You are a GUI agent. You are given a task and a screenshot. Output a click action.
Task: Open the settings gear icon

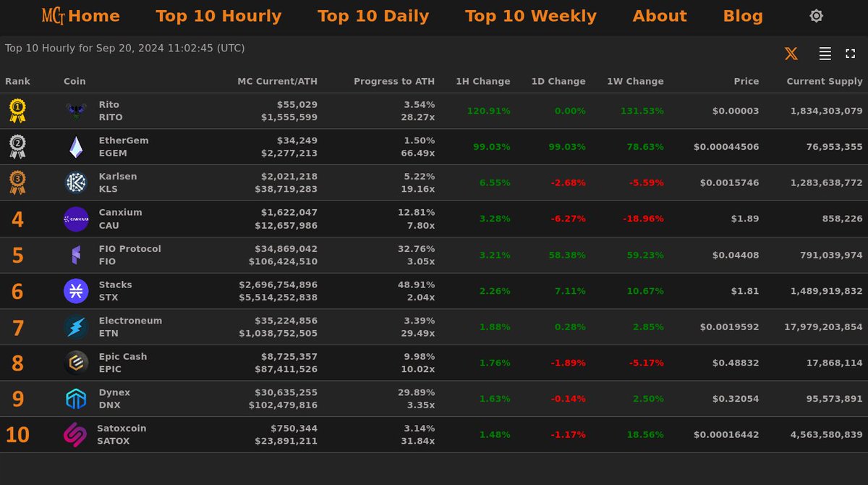point(816,16)
